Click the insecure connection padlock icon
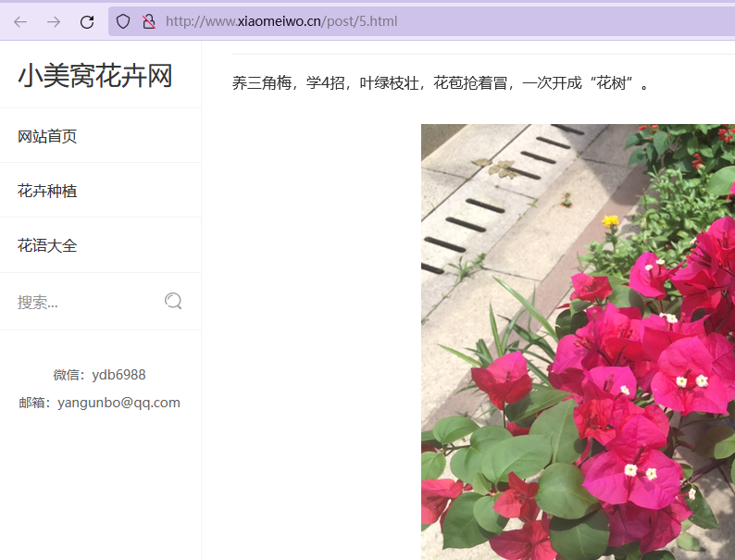The height and width of the screenshot is (560, 735). coord(148,21)
